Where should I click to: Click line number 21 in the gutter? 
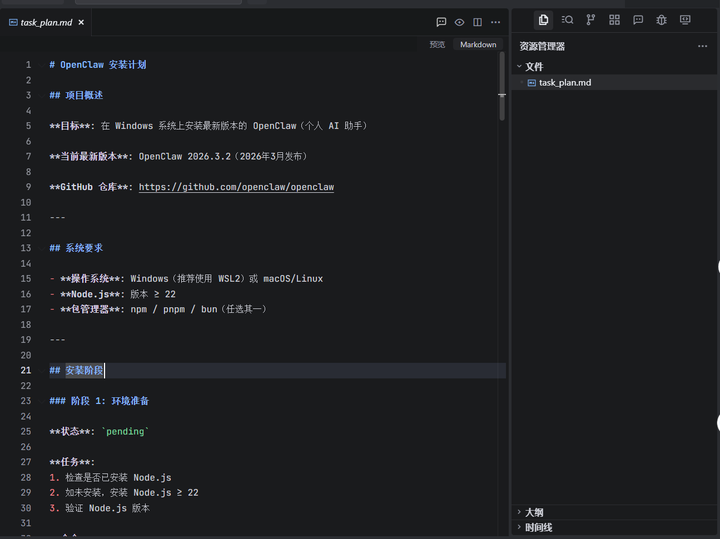point(26,370)
